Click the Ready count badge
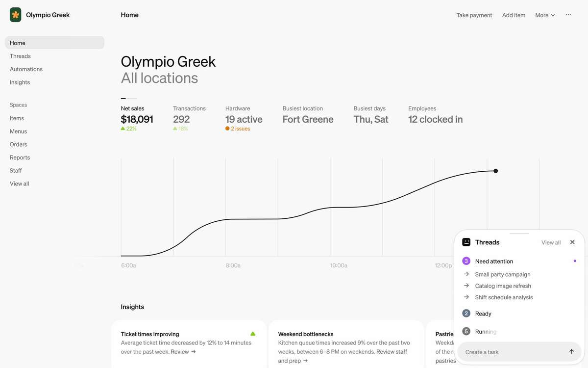Screen dimensions: 588x368 click(466, 314)
